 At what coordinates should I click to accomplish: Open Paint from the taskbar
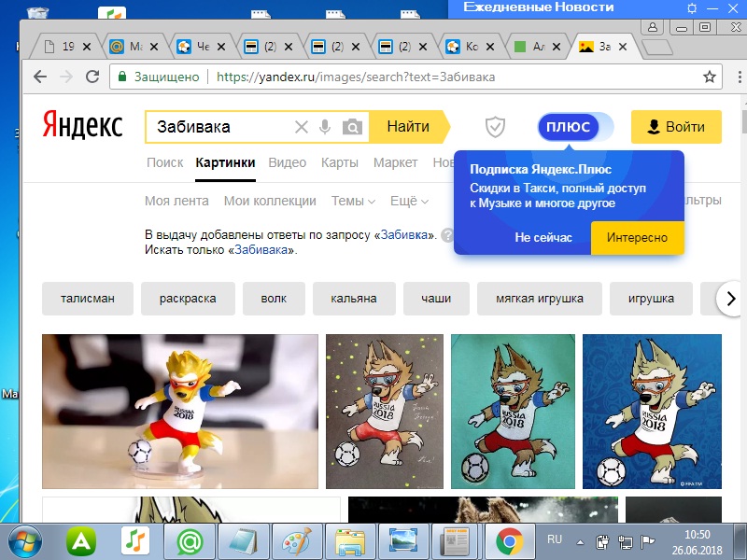point(297,542)
